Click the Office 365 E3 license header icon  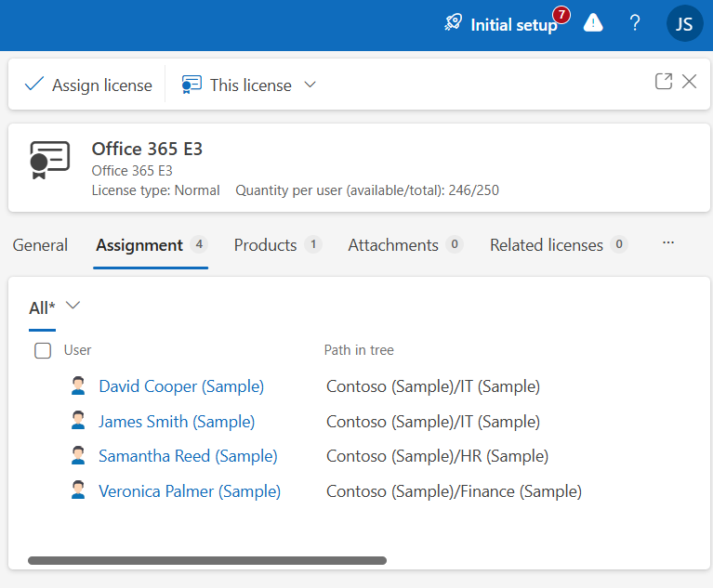tap(49, 160)
